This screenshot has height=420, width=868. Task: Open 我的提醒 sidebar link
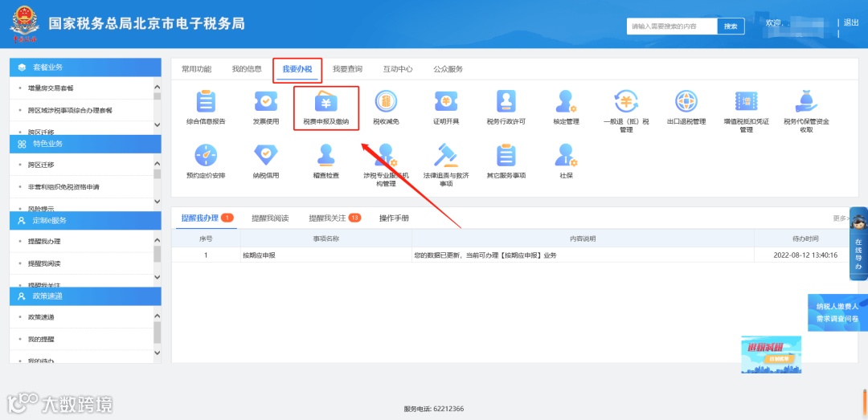[41, 339]
